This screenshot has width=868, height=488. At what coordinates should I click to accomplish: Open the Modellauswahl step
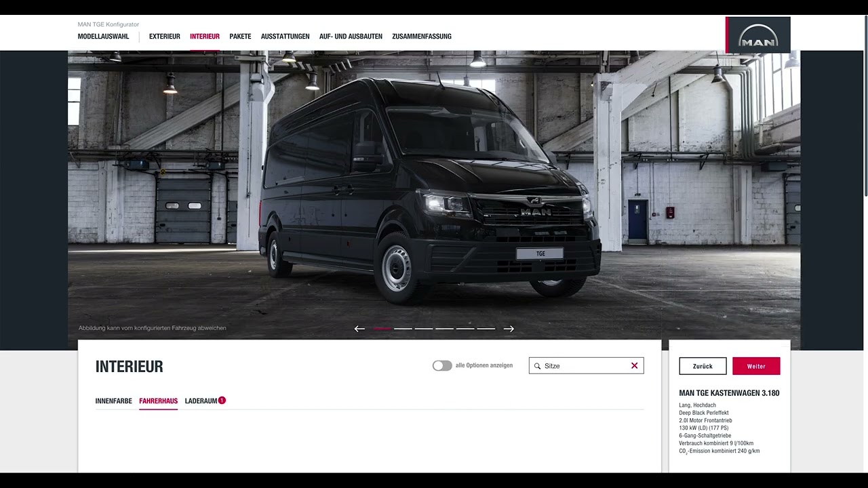pos(103,37)
